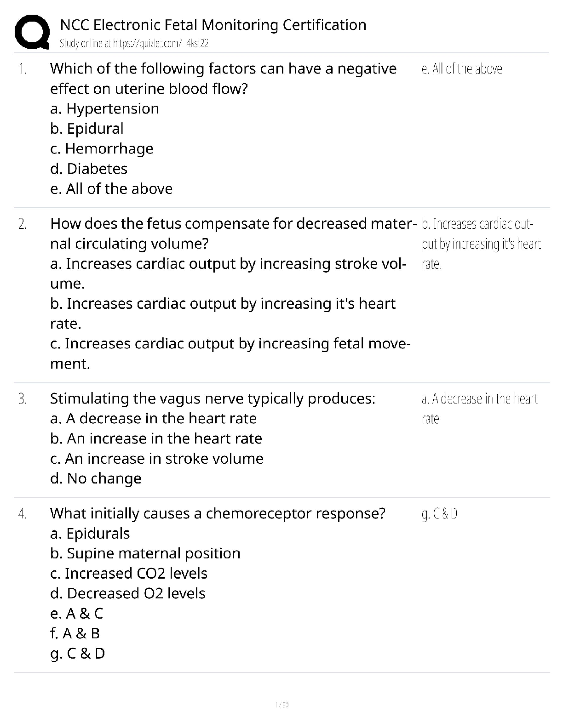
Task: Pick 'd. No change' in question 3
Action: 96,478
